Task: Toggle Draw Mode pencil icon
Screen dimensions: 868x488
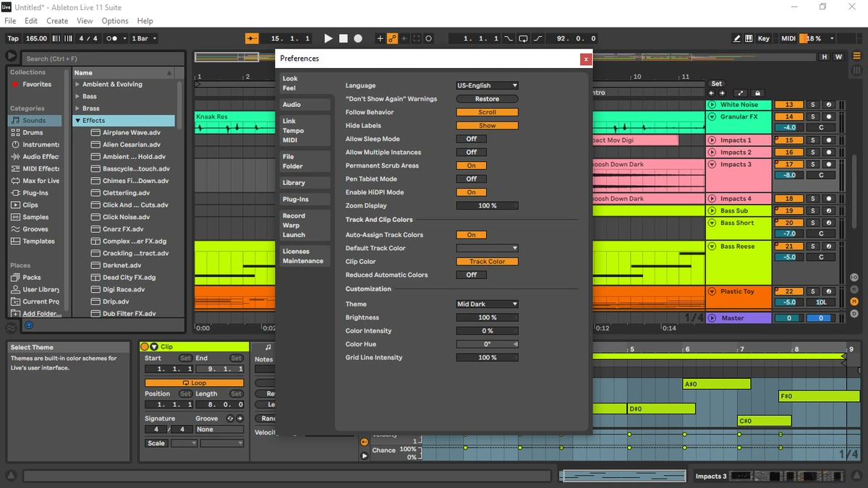Action: tap(737, 38)
